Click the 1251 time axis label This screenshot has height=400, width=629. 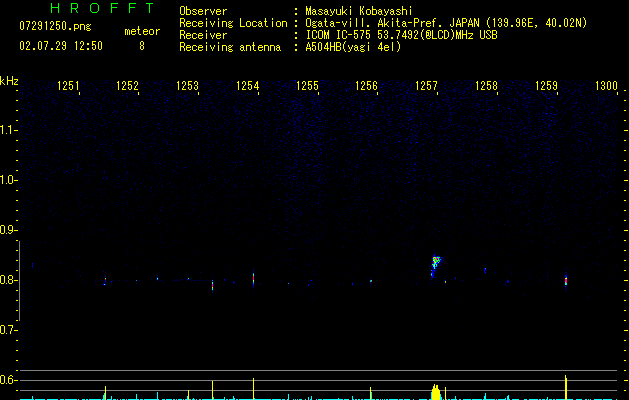68,86
